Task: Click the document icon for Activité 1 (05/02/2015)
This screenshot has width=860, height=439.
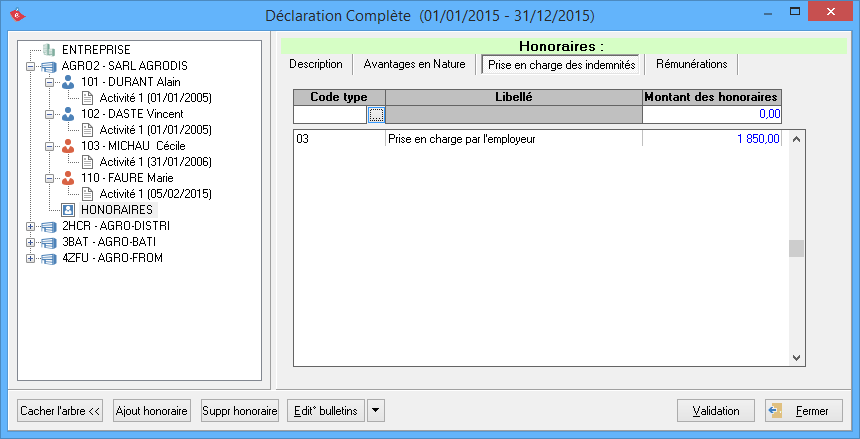Action: pyautogui.click(x=87, y=194)
